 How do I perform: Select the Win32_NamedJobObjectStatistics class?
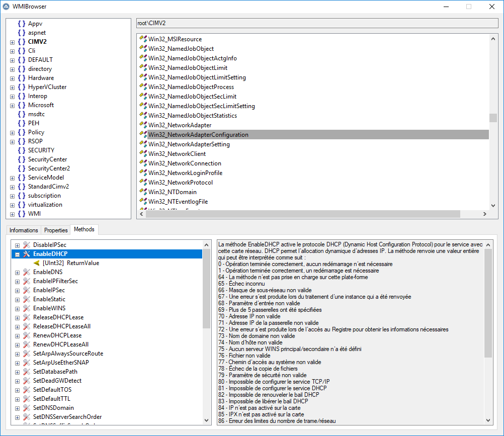[x=193, y=115]
